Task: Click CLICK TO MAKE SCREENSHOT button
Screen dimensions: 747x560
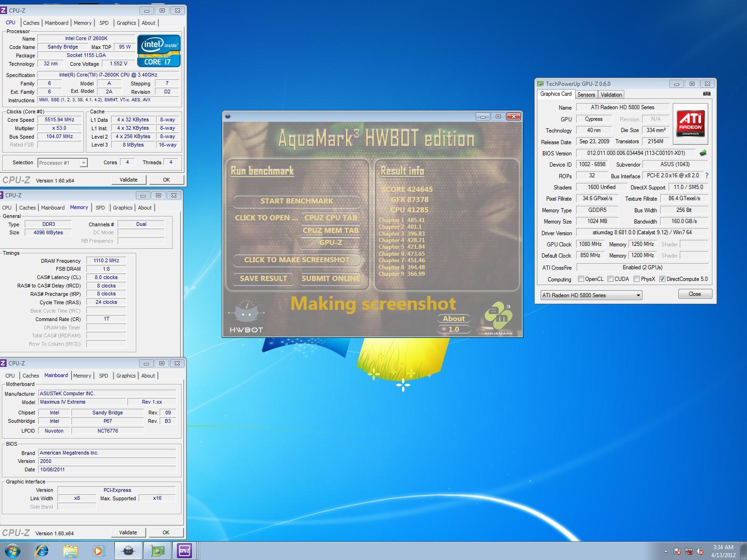Action: click(x=296, y=260)
